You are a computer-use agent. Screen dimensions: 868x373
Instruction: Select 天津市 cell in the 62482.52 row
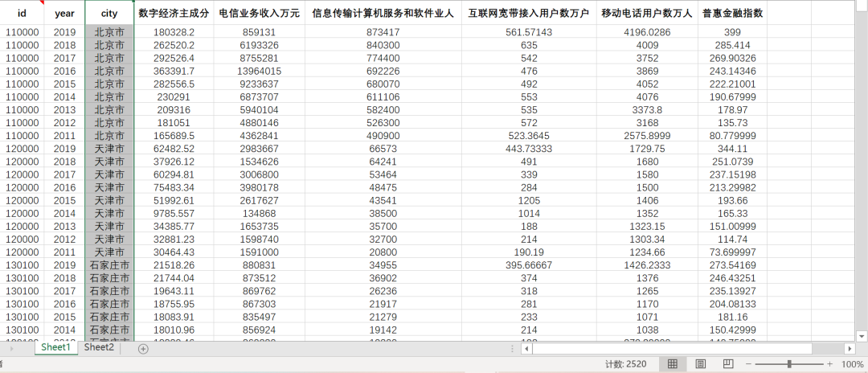(109, 148)
